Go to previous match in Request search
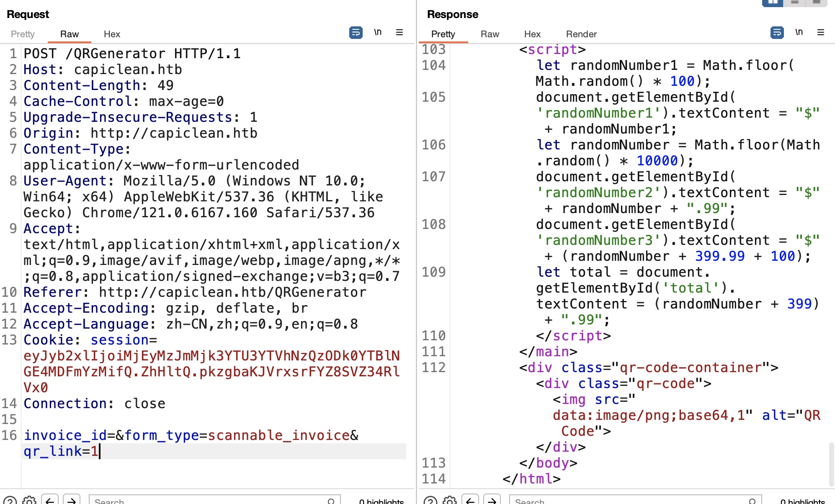 (x=50, y=501)
